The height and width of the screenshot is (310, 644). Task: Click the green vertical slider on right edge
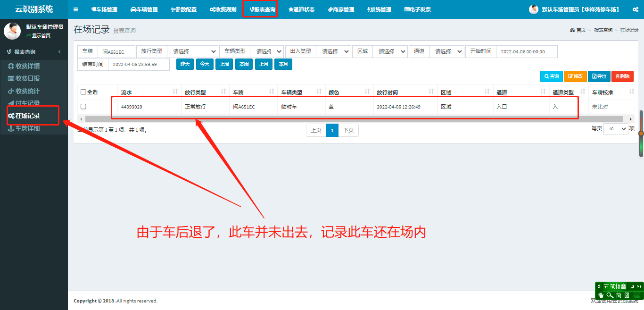click(x=641, y=134)
